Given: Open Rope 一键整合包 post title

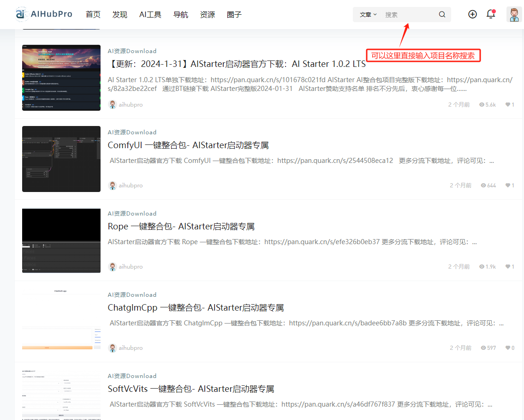Looking at the screenshot, I should [181, 227].
